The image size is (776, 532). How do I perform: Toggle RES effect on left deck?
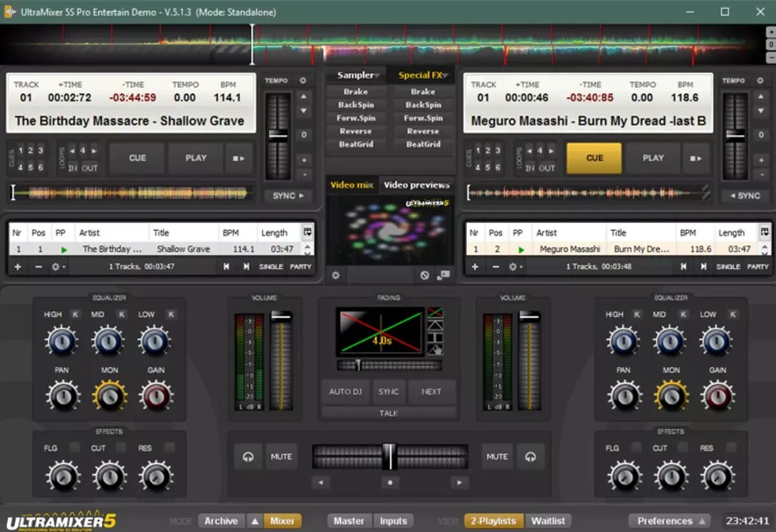pos(169,447)
